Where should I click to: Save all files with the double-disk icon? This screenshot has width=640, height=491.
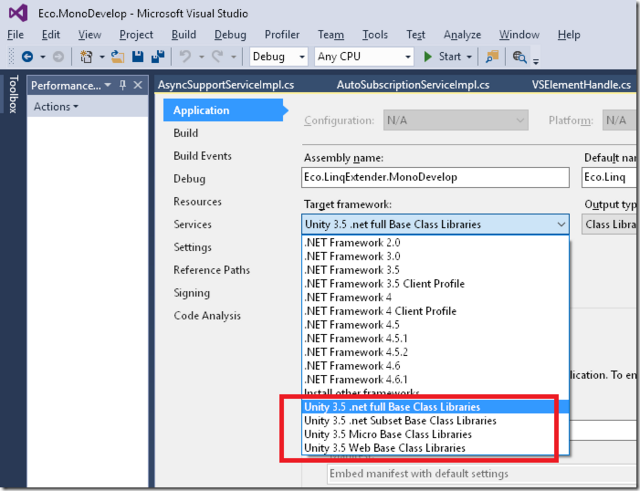point(158,56)
